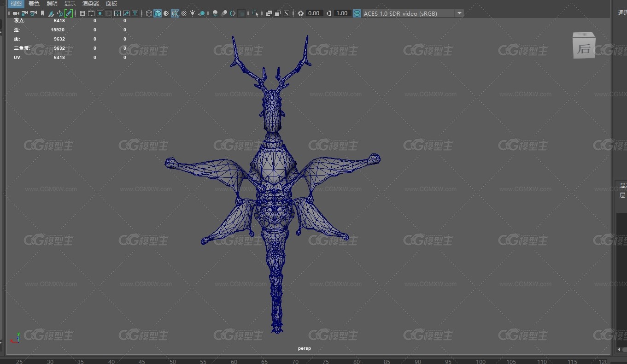Open the 视图 menu
The height and width of the screenshot is (364, 627).
(x=16, y=4)
